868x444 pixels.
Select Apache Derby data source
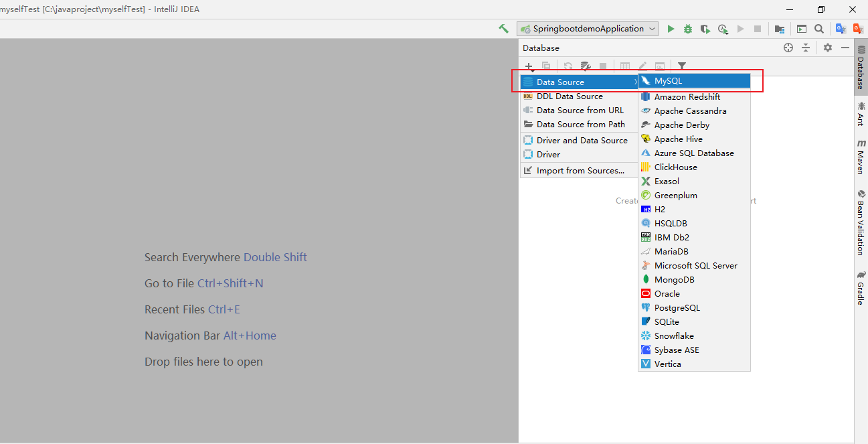[x=694, y=125]
